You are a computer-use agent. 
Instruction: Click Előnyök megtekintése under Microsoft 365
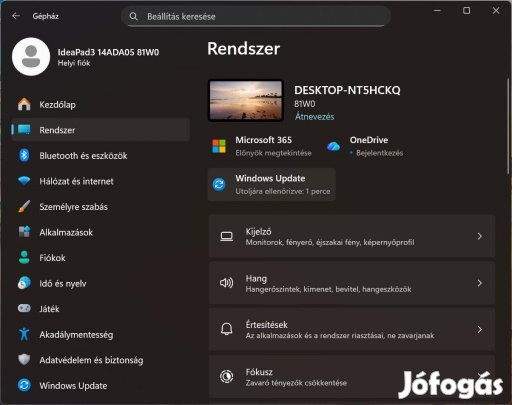click(273, 153)
